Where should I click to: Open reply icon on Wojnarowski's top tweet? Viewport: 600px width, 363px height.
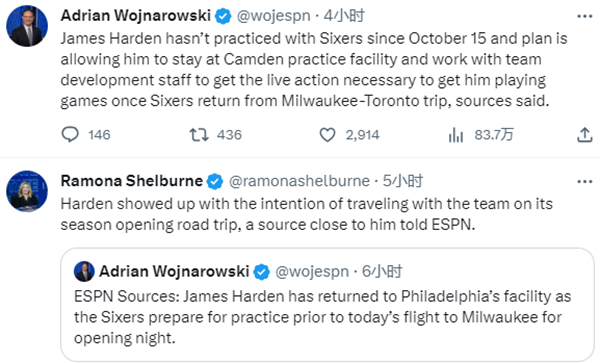point(70,135)
